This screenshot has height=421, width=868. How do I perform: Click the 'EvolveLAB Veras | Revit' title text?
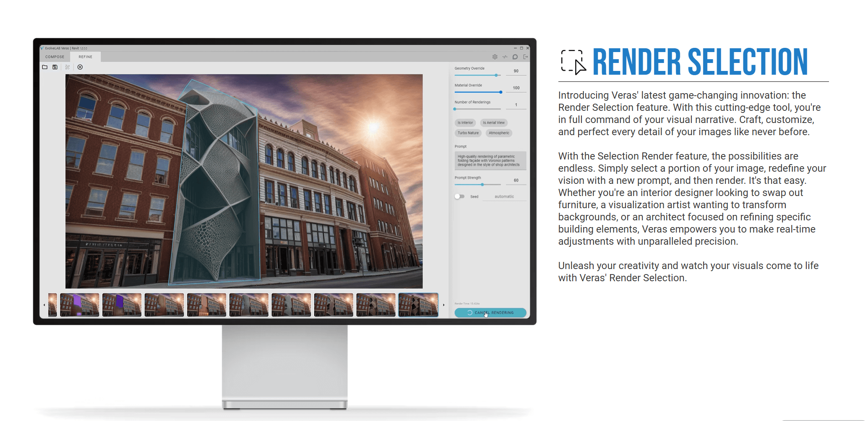(x=66, y=48)
